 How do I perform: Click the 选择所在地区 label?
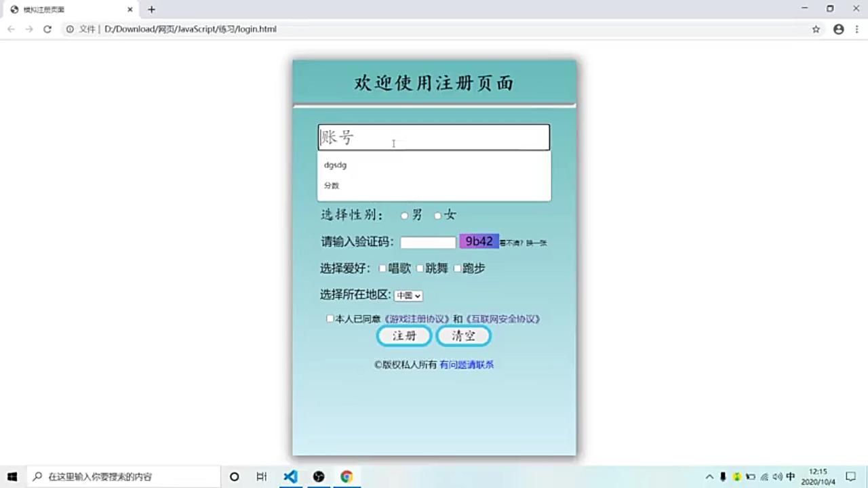356,295
